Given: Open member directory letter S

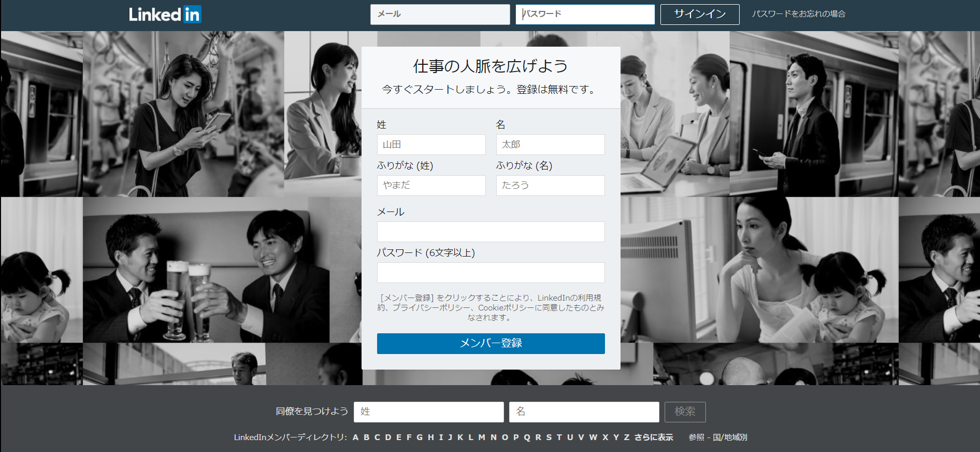Looking at the screenshot, I should click(x=549, y=437).
